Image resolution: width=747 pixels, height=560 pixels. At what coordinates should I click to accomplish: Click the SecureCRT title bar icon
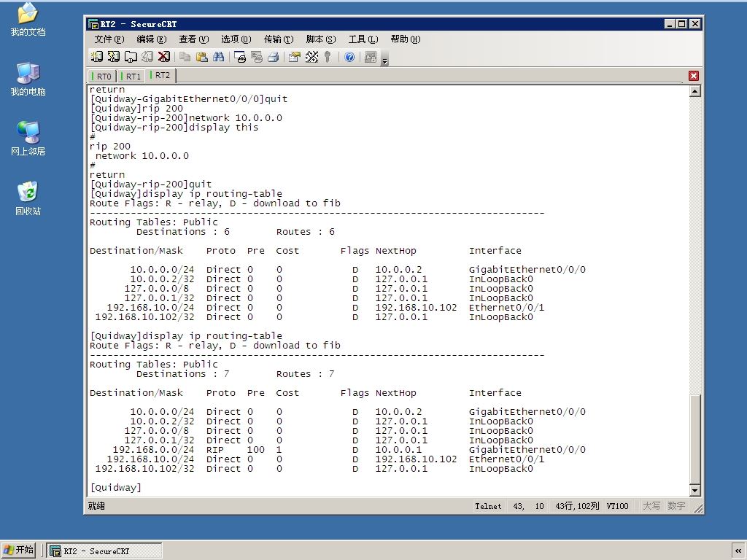click(93, 24)
